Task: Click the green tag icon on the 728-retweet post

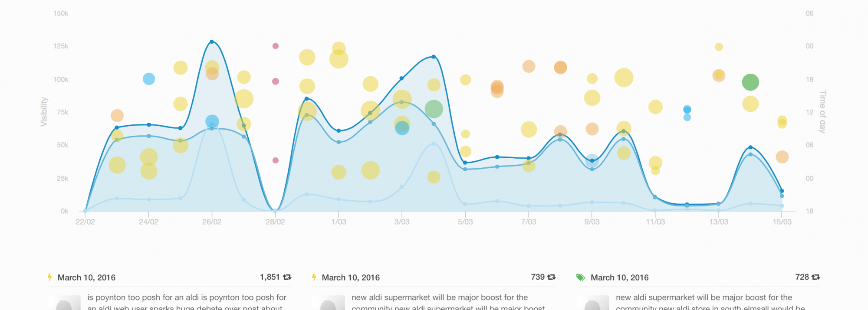Action: [580, 277]
